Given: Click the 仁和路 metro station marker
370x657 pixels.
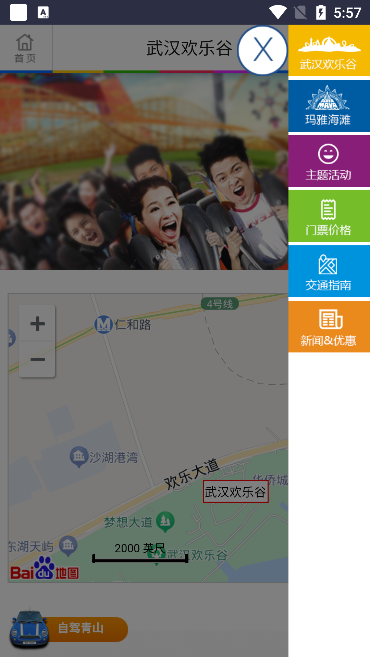Looking at the screenshot, I should pyautogui.click(x=103, y=325).
